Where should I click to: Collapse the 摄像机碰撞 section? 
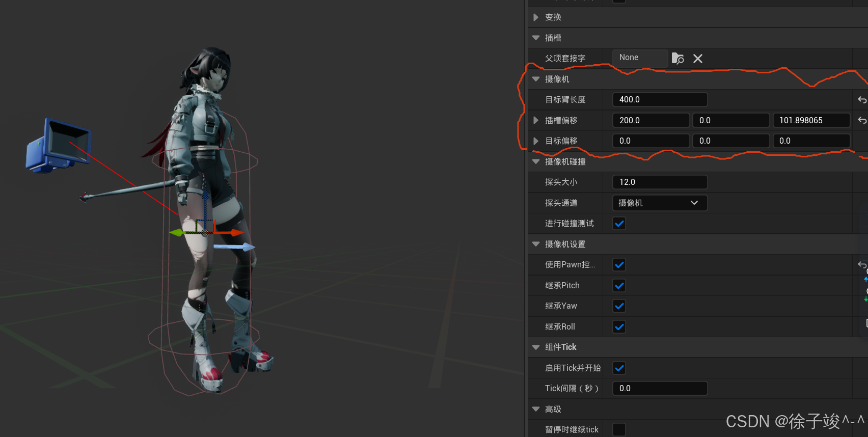tap(535, 161)
